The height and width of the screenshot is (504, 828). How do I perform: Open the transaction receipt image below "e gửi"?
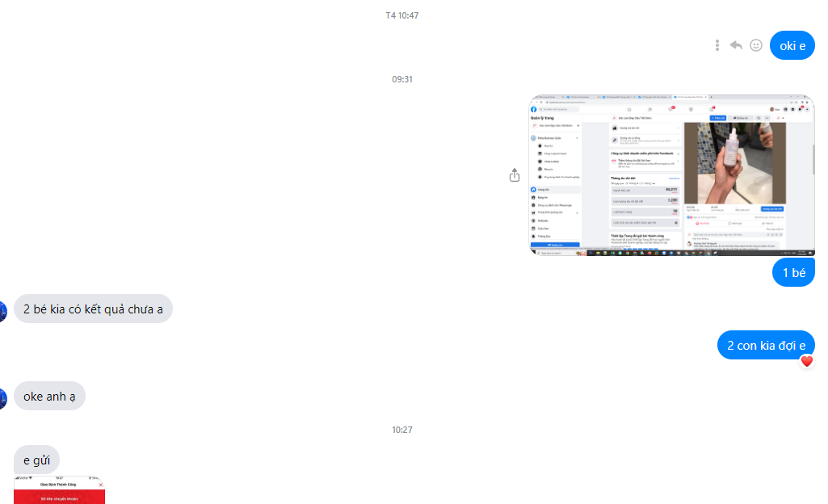click(x=59, y=491)
